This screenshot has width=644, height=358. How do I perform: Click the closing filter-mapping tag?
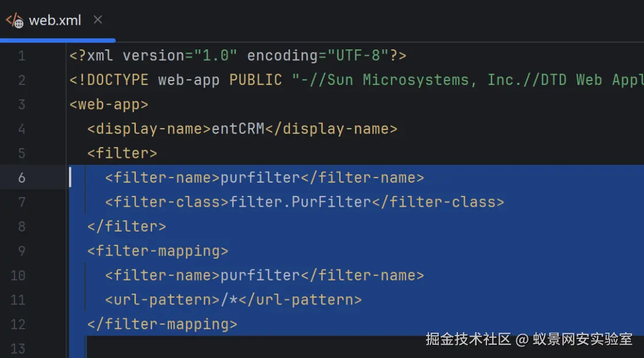point(162,324)
